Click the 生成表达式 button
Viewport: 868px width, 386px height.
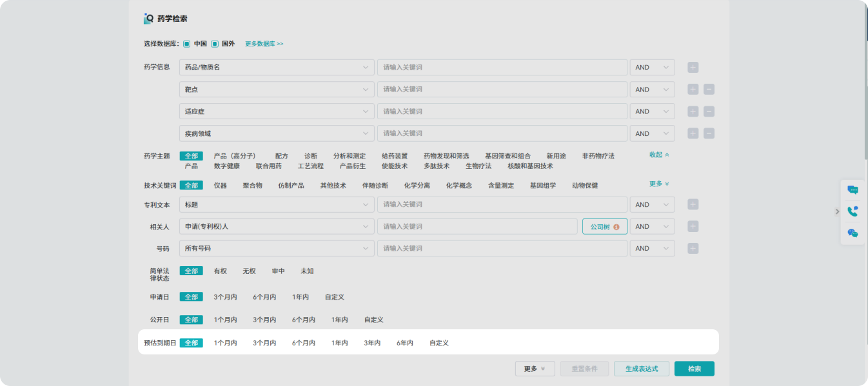(x=642, y=369)
